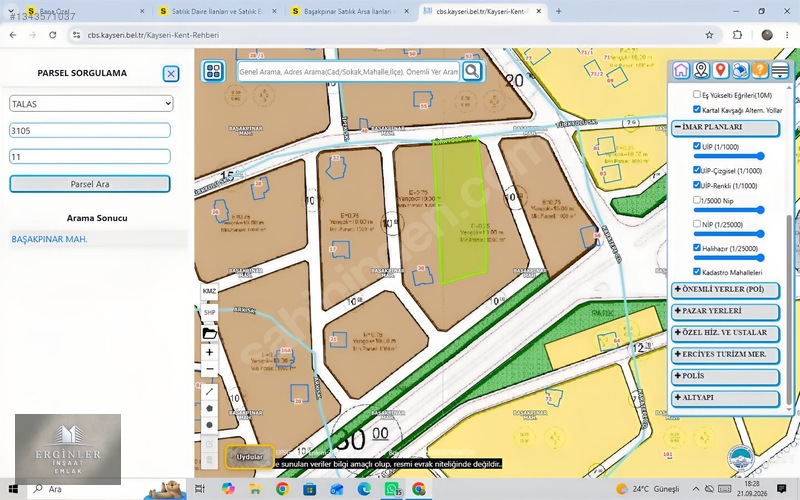Open the TALAS district dropdown
800x500 pixels.
[91, 104]
